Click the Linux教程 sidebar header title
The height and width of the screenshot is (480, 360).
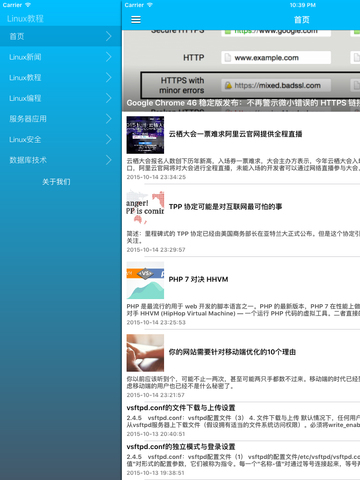pyautogui.click(x=25, y=19)
